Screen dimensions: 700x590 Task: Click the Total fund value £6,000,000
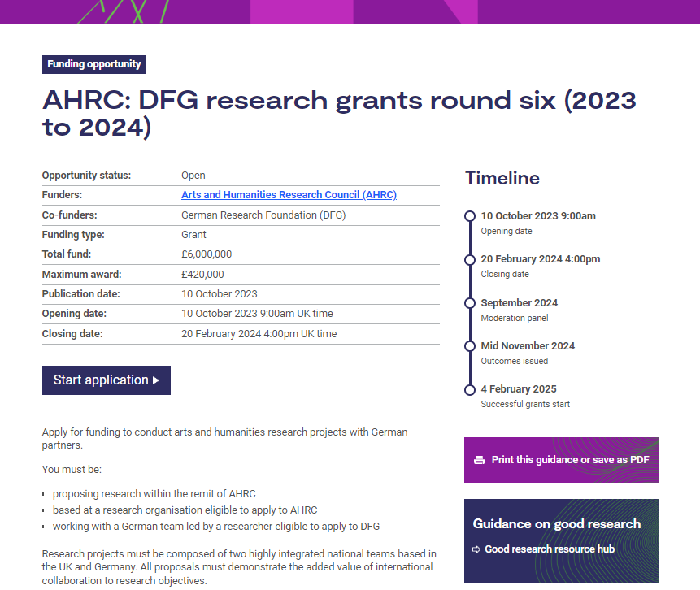pos(207,254)
